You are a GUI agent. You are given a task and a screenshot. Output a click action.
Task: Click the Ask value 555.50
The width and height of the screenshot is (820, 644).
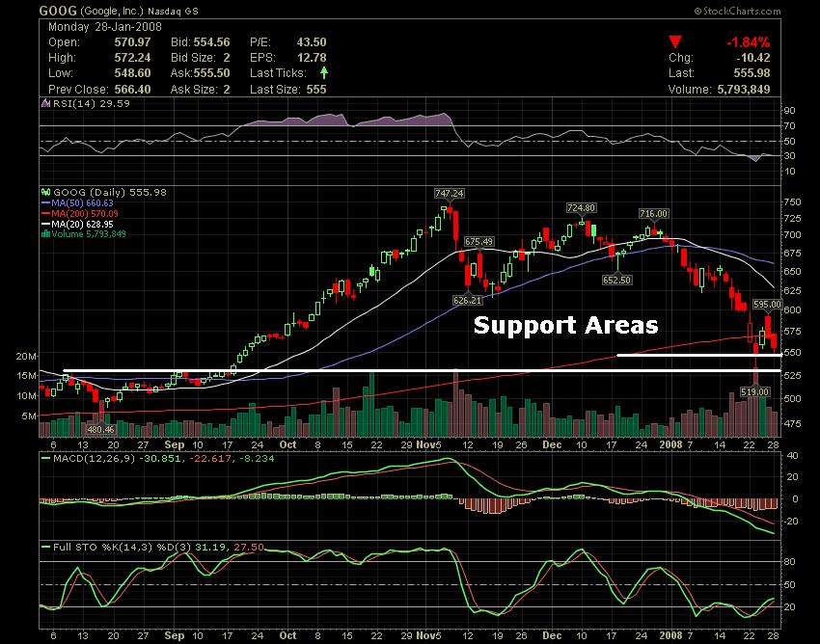click(x=212, y=73)
